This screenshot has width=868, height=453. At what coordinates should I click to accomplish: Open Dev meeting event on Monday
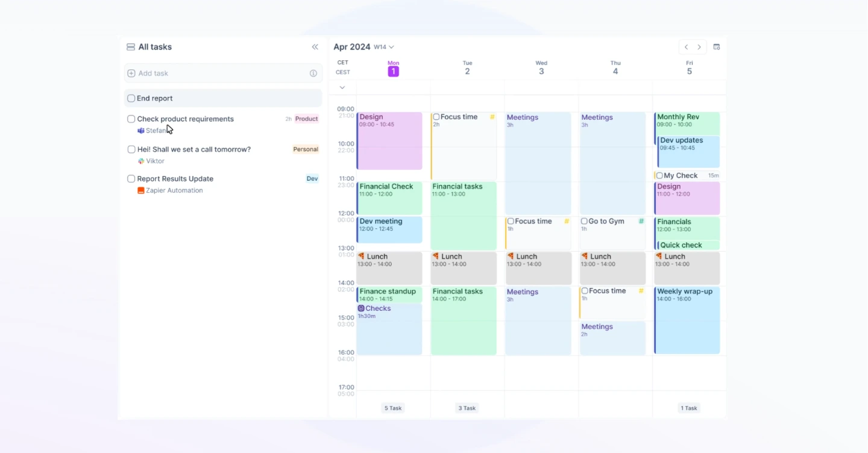coord(389,230)
